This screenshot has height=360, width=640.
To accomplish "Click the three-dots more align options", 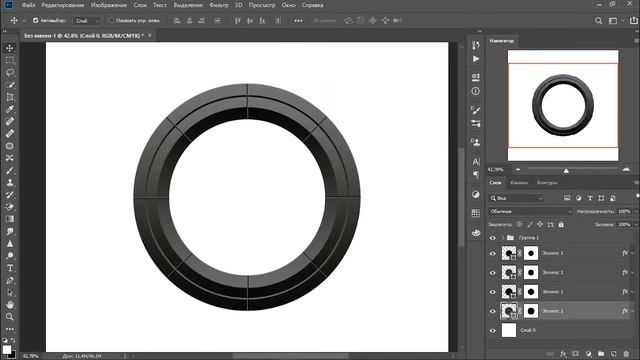I will pos(298,20).
